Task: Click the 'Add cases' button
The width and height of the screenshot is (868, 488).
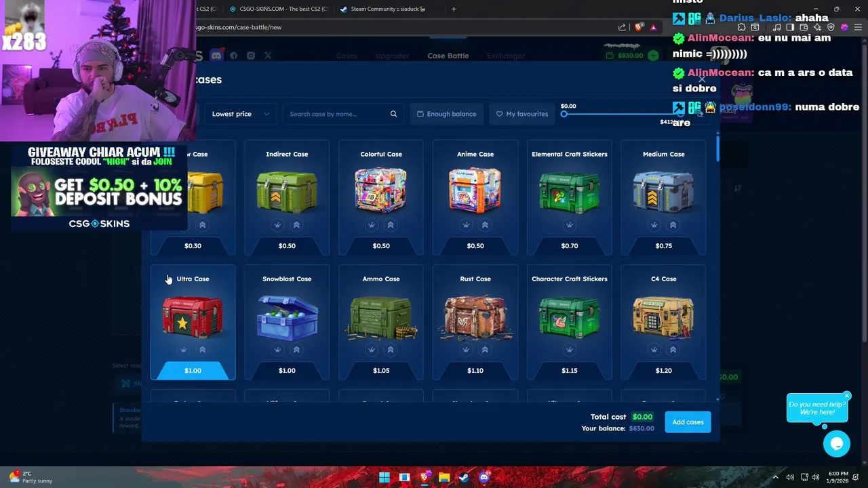Action: coord(688,422)
